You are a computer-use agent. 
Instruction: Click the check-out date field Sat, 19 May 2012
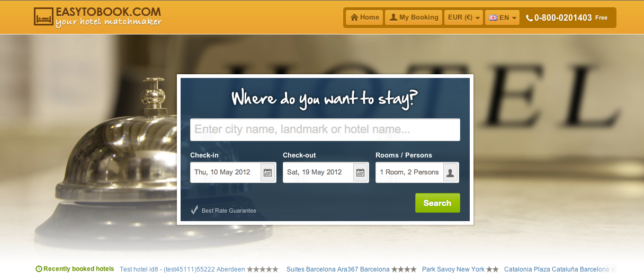point(326,172)
